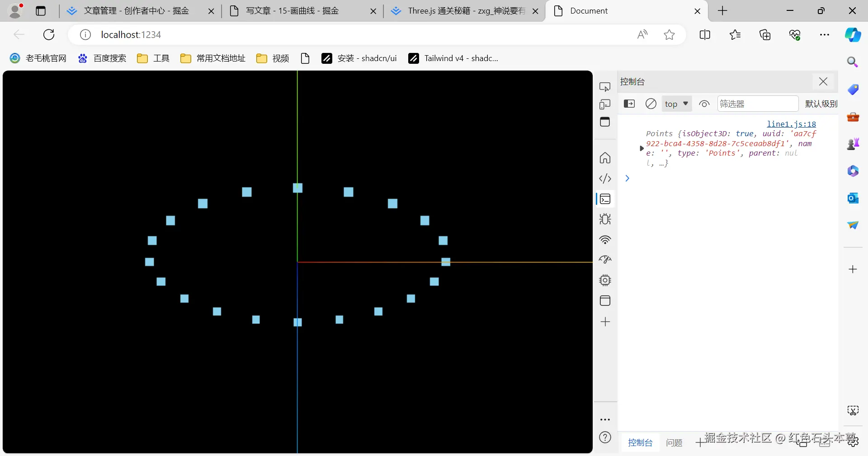868x456 pixels.
Task: Select the Console tool in activity bar
Action: point(605,199)
